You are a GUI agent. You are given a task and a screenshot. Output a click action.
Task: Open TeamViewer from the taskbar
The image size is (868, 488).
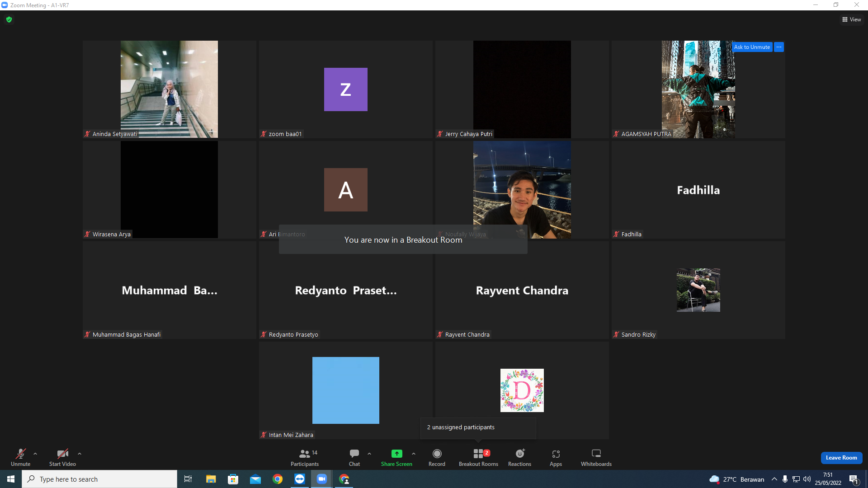pyautogui.click(x=300, y=479)
